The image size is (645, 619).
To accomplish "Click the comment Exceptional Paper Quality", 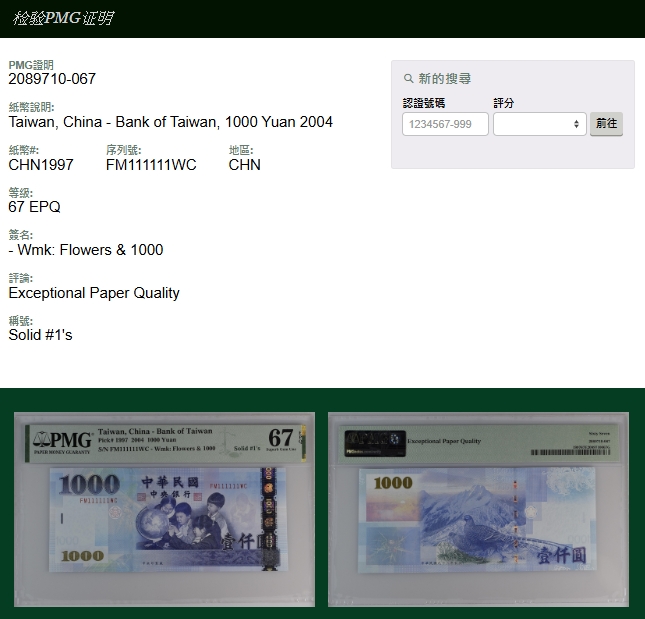I will click(x=94, y=293).
